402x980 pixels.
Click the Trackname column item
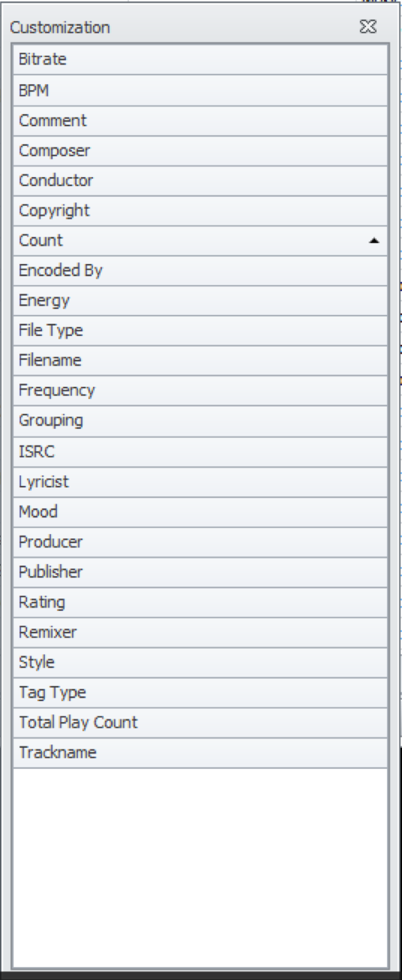200,753
